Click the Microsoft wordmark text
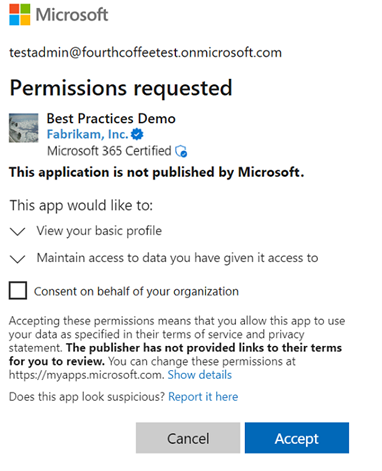The height and width of the screenshot is (471, 382). tap(72, 15)
